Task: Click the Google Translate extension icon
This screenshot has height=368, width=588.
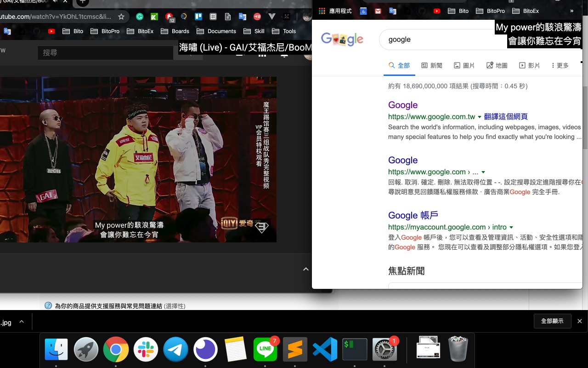Action: coord(392,11)
